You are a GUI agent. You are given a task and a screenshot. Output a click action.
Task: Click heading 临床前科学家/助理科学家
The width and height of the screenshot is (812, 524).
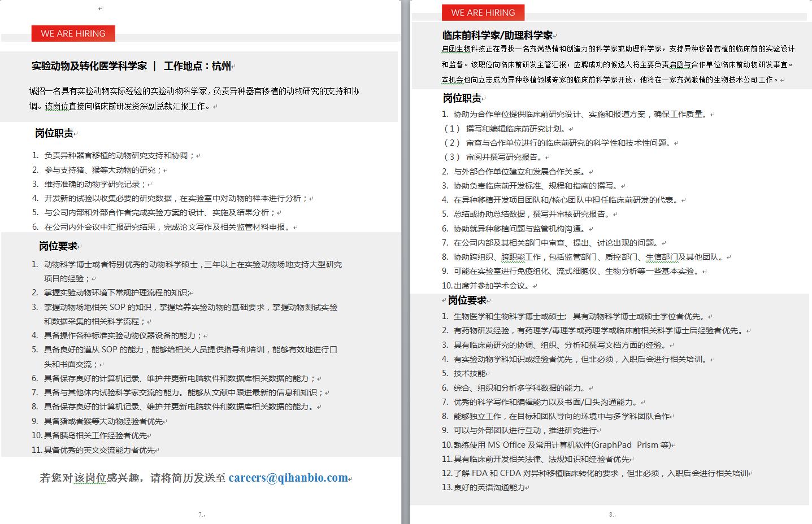[x=497, y=36]
